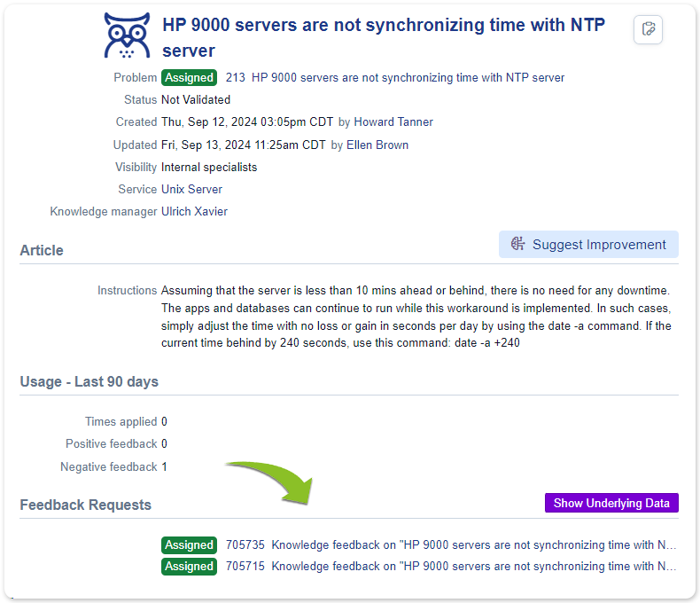
Task: Click the created date 'Thu, Sep 12, 2024 03:05pm CDT'
Action: point(247,122)
